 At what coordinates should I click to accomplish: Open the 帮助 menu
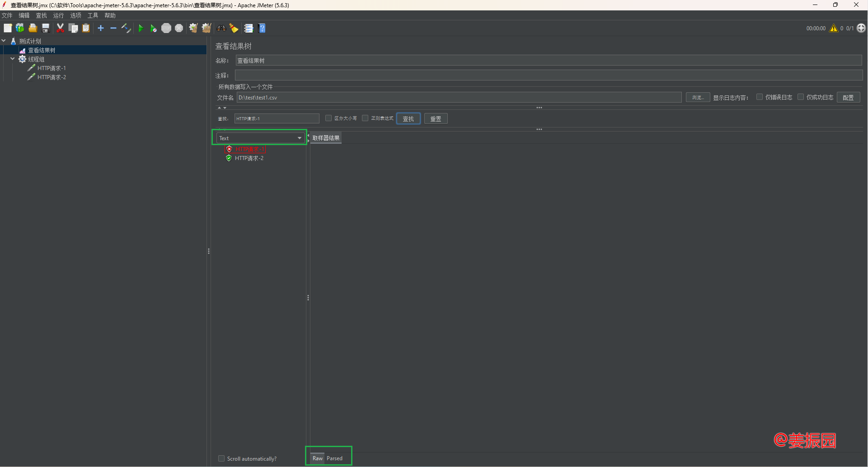110,15
